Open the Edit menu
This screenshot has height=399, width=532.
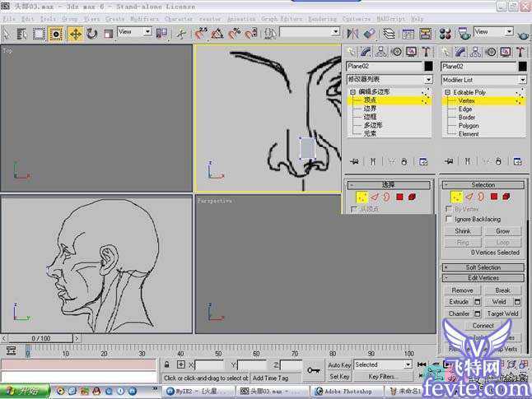27,19
